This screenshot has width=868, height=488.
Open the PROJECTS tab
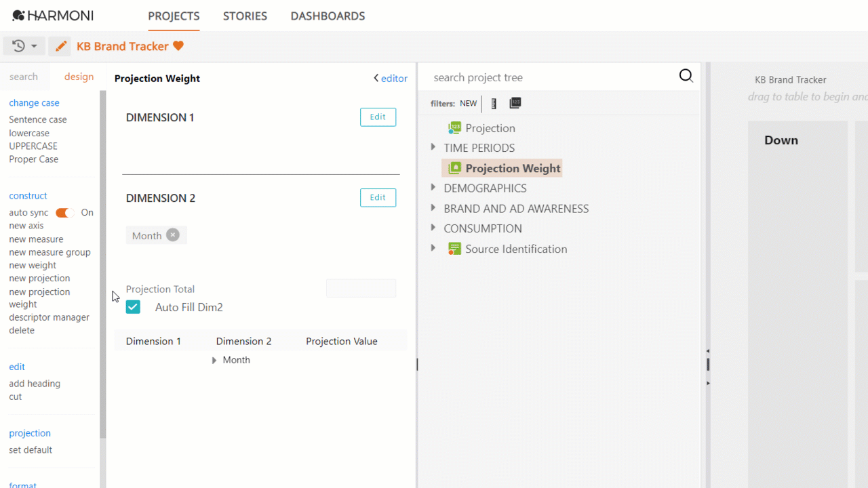click(174, 16)
